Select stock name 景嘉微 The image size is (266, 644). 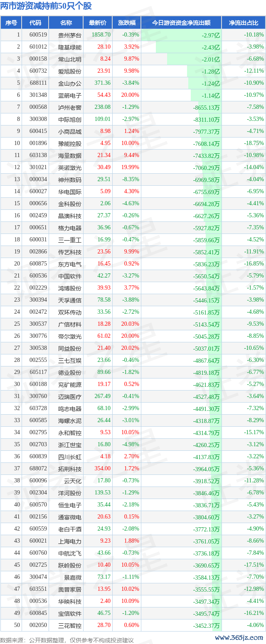(x=73, y=577)
